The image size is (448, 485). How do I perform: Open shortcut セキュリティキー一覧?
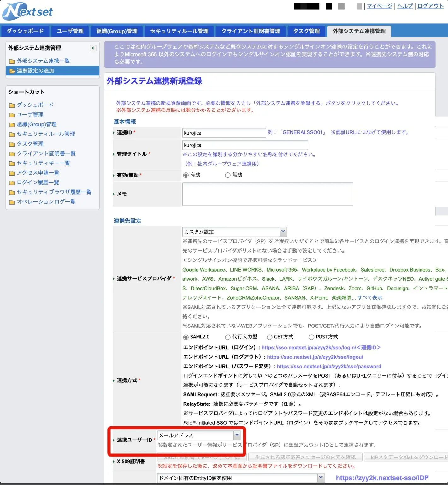click(x=44, y=163)
